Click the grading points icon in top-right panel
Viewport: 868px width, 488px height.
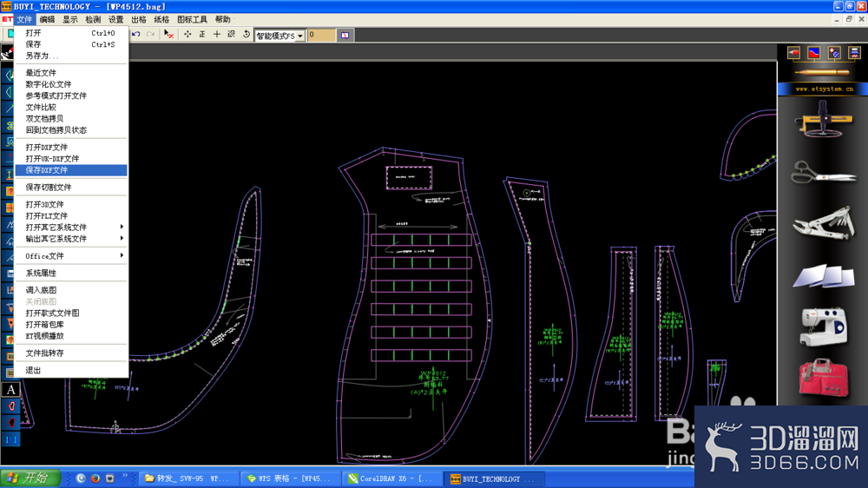click(x=834, y=53)
